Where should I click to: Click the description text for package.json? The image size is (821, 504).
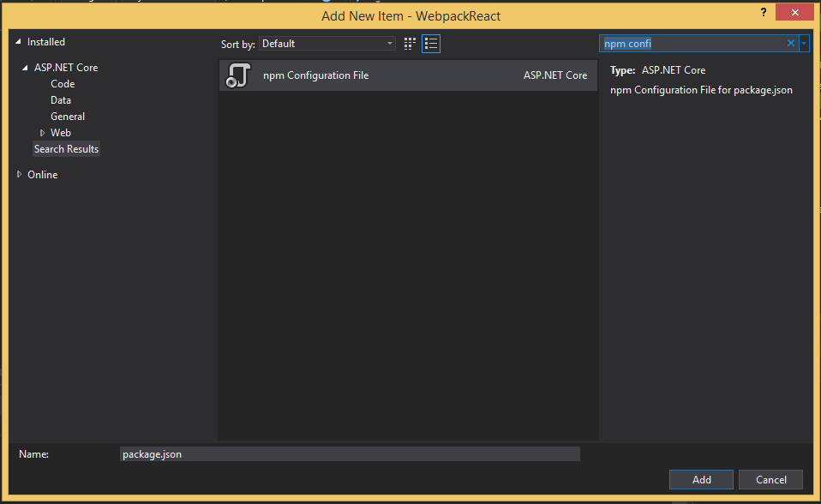pos(701,90)
